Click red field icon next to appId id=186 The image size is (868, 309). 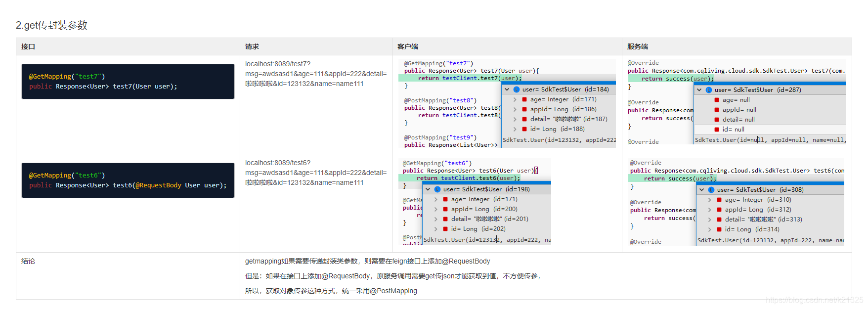point(524,109)
